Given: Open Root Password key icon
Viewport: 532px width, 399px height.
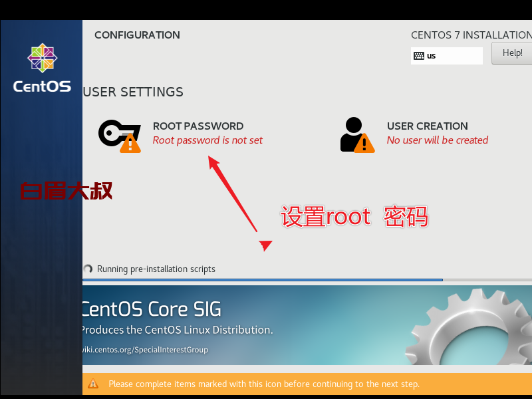Looking at the screenshot, I should tap(120, 136).
